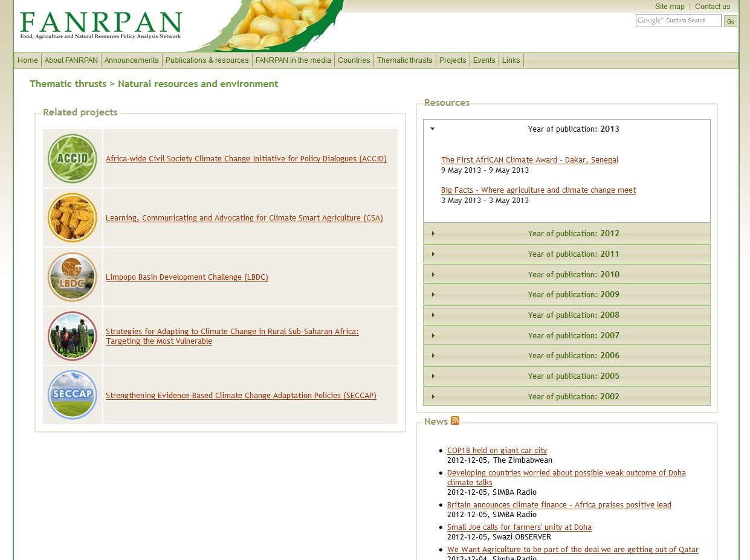750x560 pixels.
Task: Open We Want Agriculture deal Qatar article
Action: [x=573, y=550]
